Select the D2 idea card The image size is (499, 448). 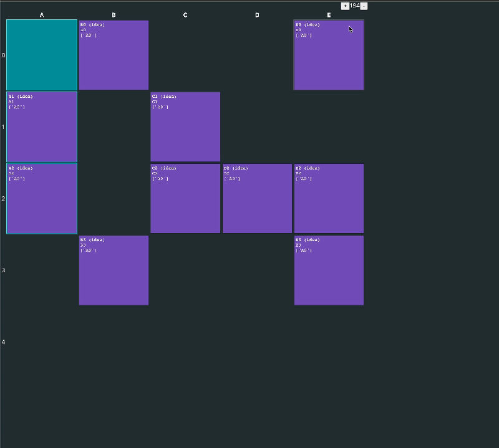257,198
